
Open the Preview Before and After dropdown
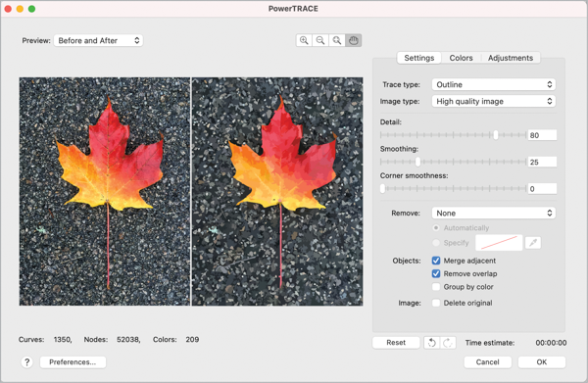pos(98,40)
